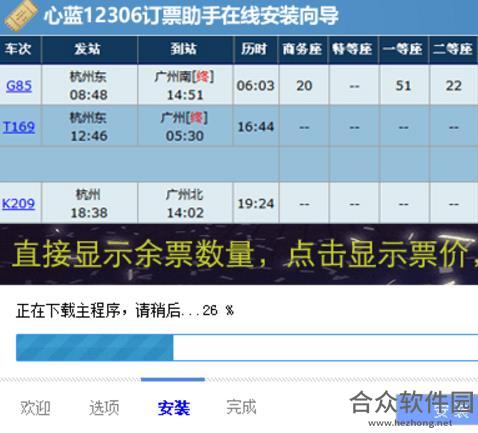
Task: Click G85 business seat count 20
Action: pos(304,86)
